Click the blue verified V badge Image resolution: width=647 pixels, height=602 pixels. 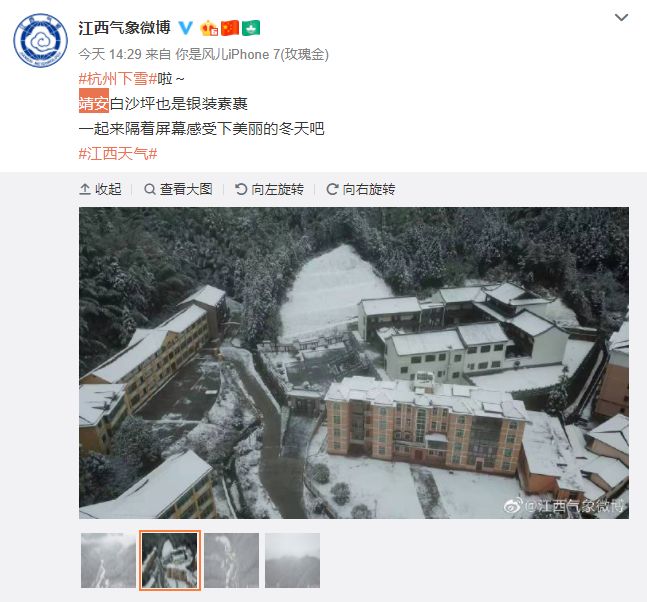tap(186, 28)
